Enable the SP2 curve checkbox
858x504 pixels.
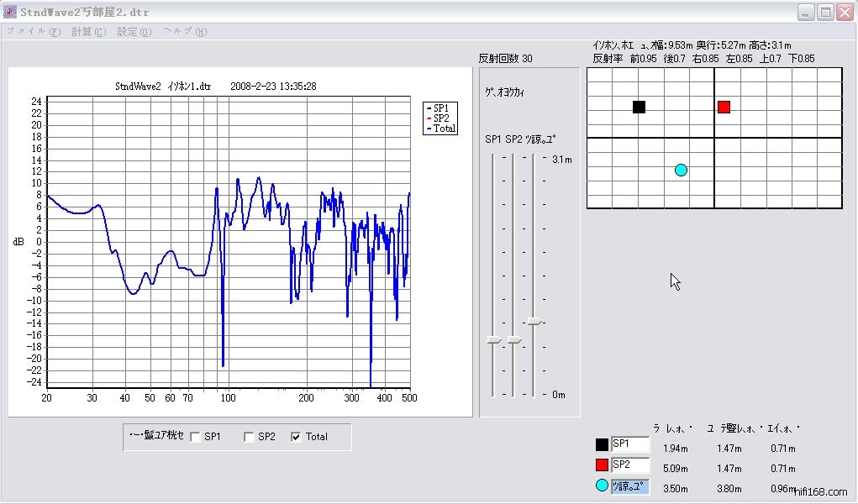pos(249,437)
